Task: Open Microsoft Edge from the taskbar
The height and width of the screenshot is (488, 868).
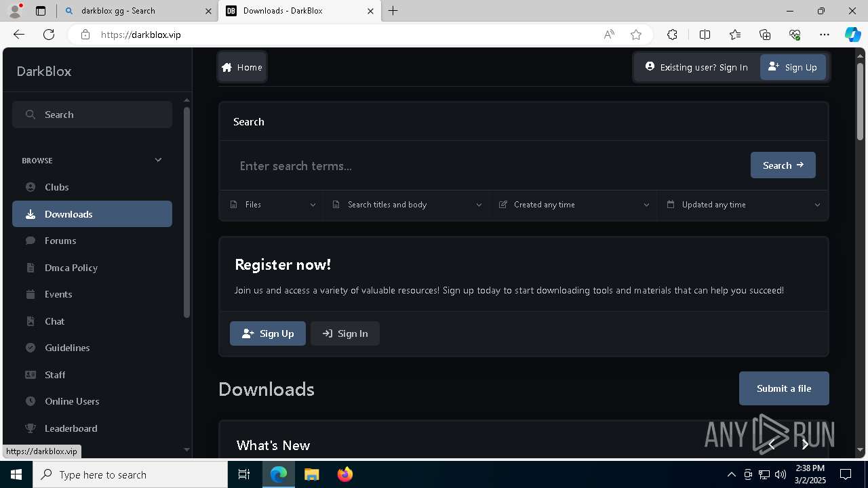Action: [x=279, y=474]
